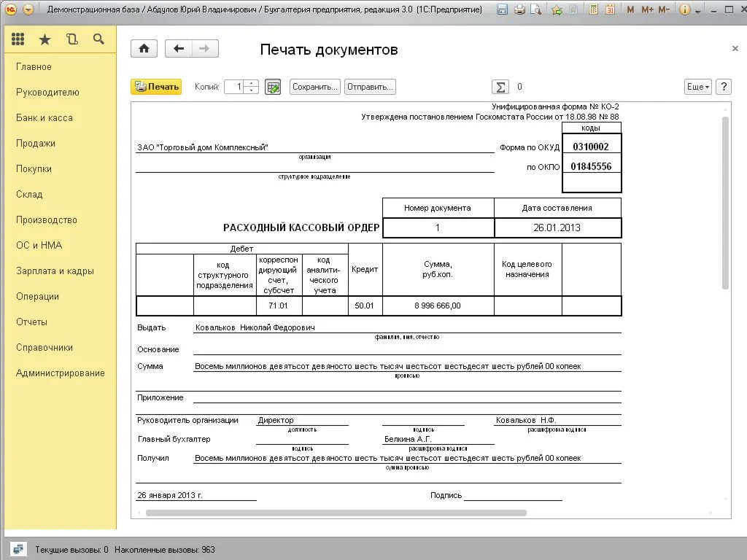Open the sections menu grid icon
The image size is (747, 560).
click(18, 39)
